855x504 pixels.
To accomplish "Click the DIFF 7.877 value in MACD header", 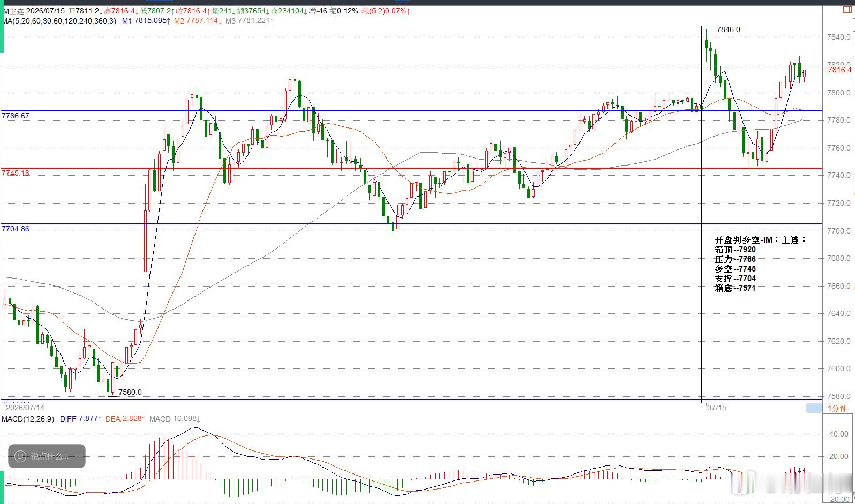I will tap(81, 419).
